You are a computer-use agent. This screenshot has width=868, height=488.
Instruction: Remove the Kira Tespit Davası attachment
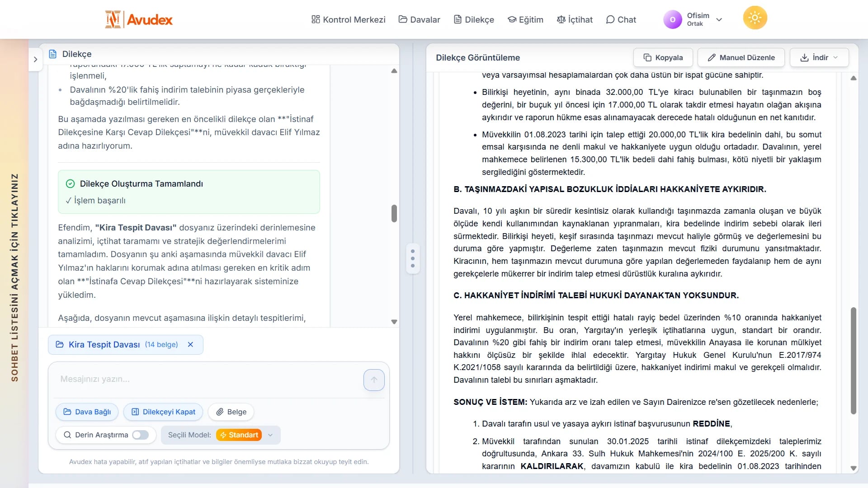tap(190, 344)
